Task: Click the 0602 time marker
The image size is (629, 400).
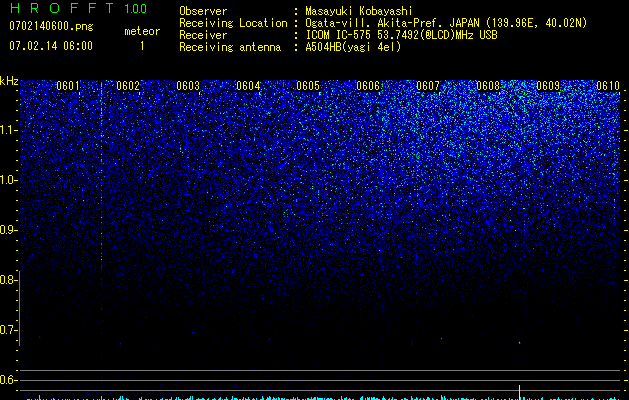Action: 128,86
